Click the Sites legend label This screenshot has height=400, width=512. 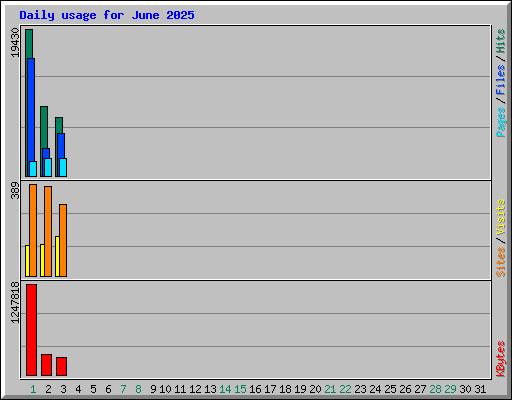point(500,262)
